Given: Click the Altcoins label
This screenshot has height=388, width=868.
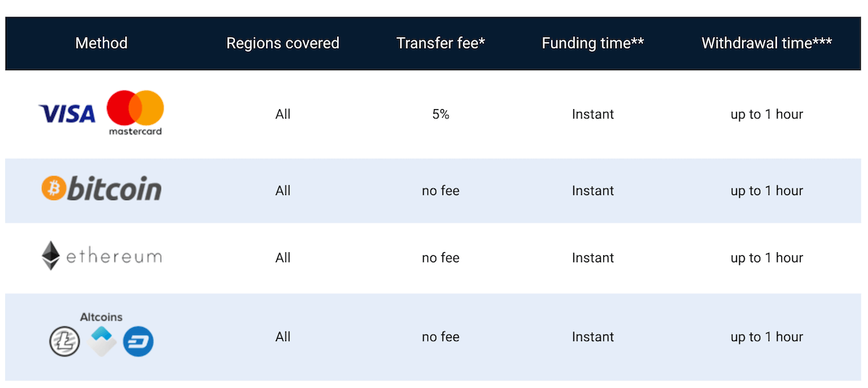Looking at the screenshot, I should coord(101,317).
